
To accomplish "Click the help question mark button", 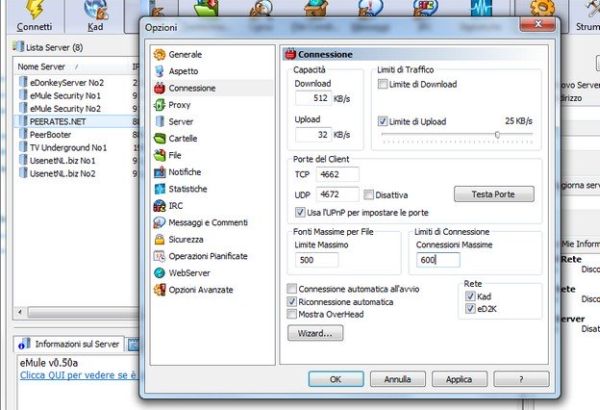I will click(x=521, y=379).
